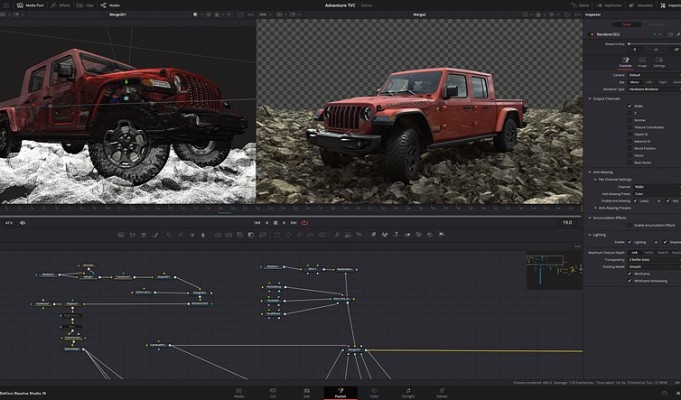The height and width of the screenshot is (400, 681).
Task: Tick Enable Accumulation Effects checkbox
Action: (x=630, y=225)
